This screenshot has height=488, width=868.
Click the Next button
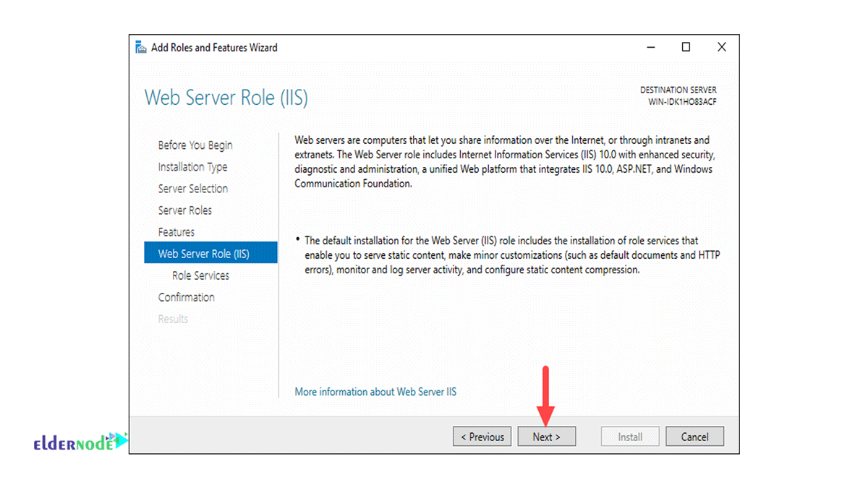(x=546, y=436)
